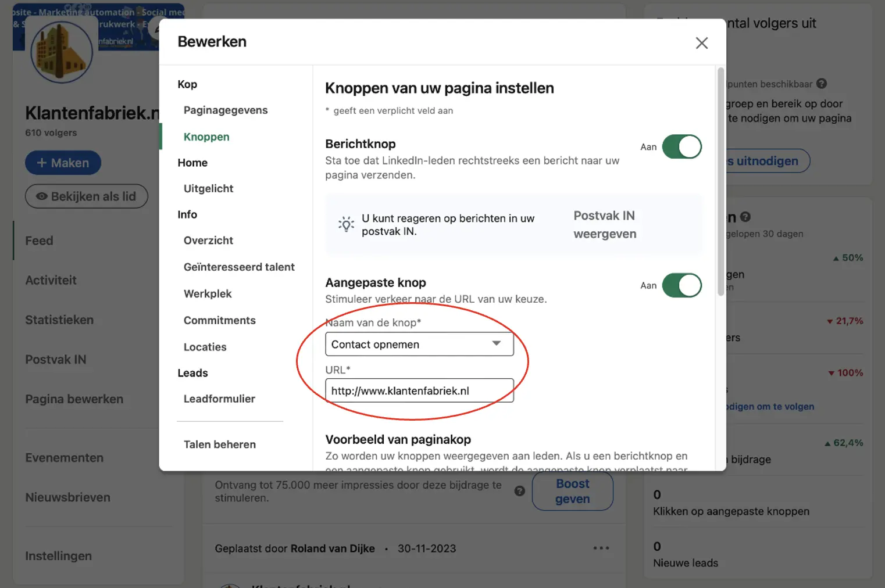
Task: Select Locaties in dialog sidebar
Action: coord(205,347)
